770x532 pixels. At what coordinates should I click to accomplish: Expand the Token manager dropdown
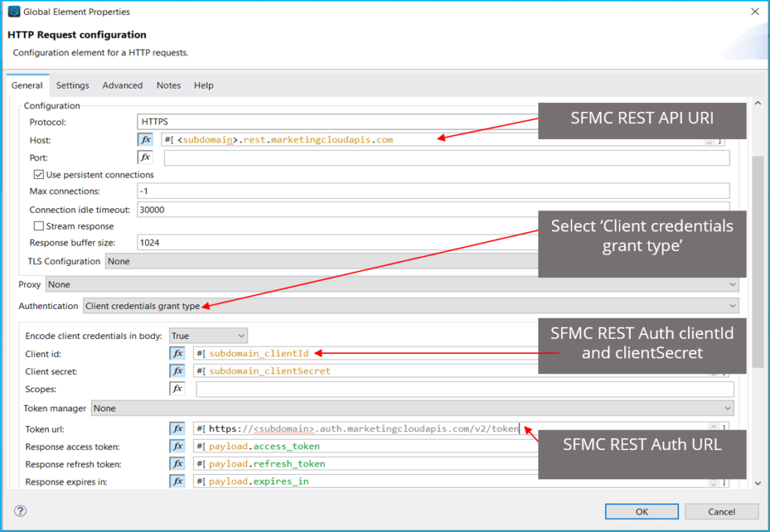(x=412, y=408)
